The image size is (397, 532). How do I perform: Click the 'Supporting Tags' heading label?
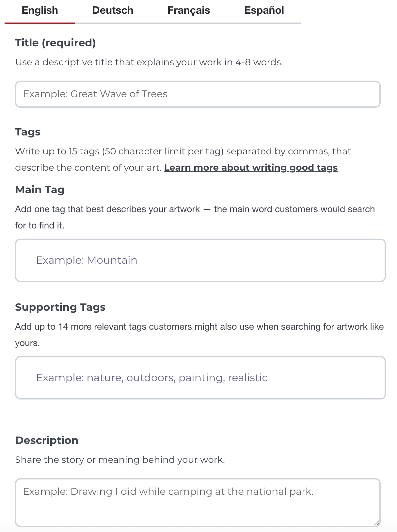60,307
